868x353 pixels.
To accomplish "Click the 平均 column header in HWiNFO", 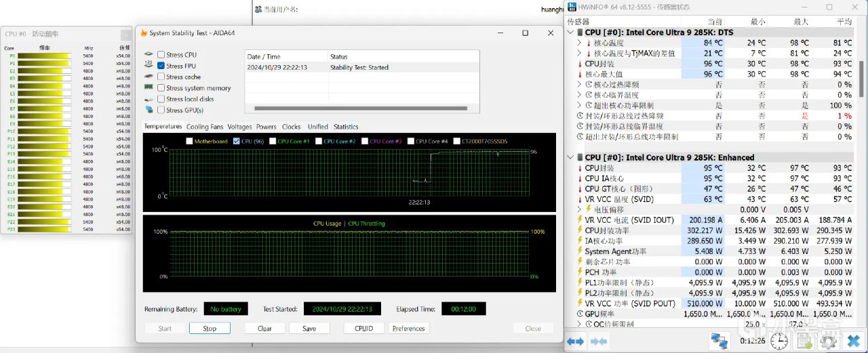I will click(x=844, y=22).
